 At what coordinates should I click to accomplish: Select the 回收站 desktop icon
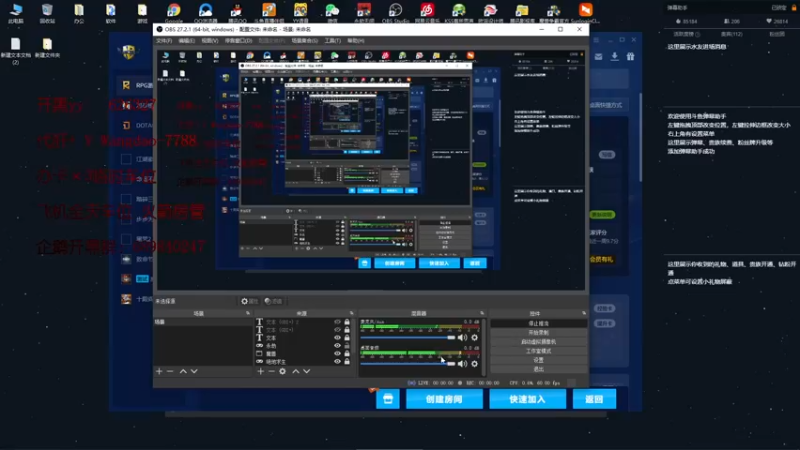47,13
